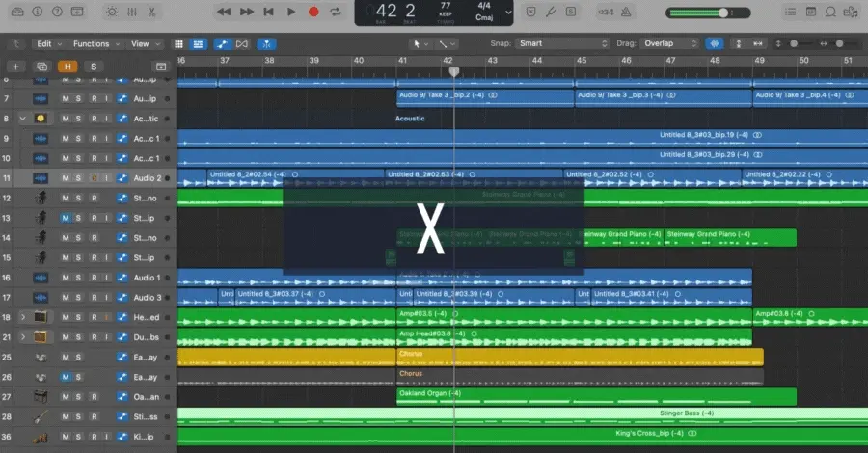
Task: Open the Tuner tuning fork icon
Action: (x=551, y=12)
